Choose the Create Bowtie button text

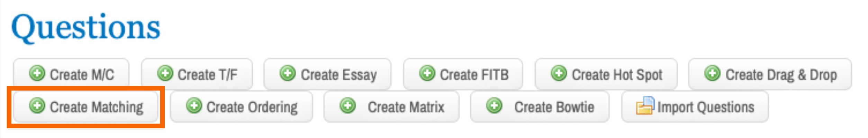[x=554, y=107]
